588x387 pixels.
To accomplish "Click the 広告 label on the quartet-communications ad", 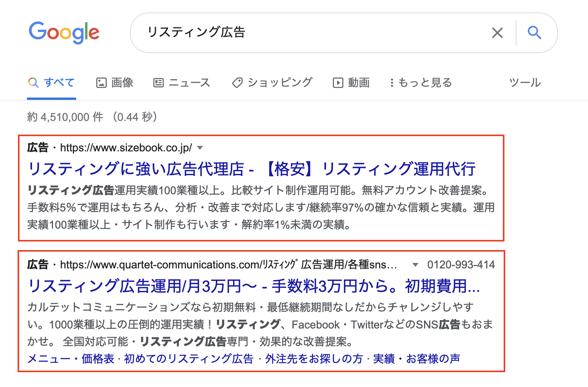I will 38,265.
